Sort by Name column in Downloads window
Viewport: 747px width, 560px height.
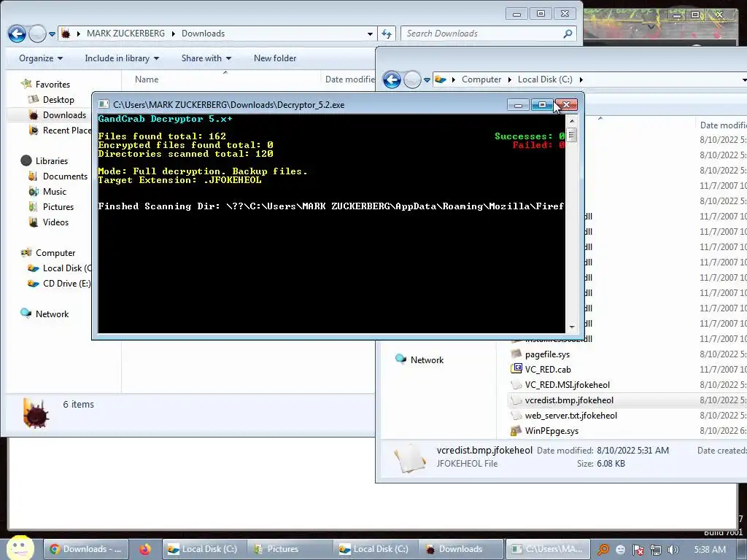pyautogui.click(x=146, y=79)
